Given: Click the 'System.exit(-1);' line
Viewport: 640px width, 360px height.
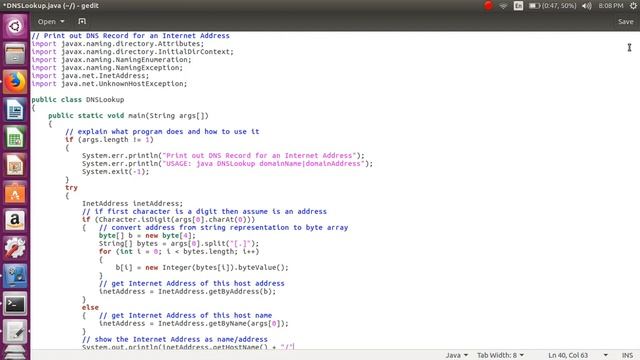Looking at the screenshot, I should click(x=116, y=171).
